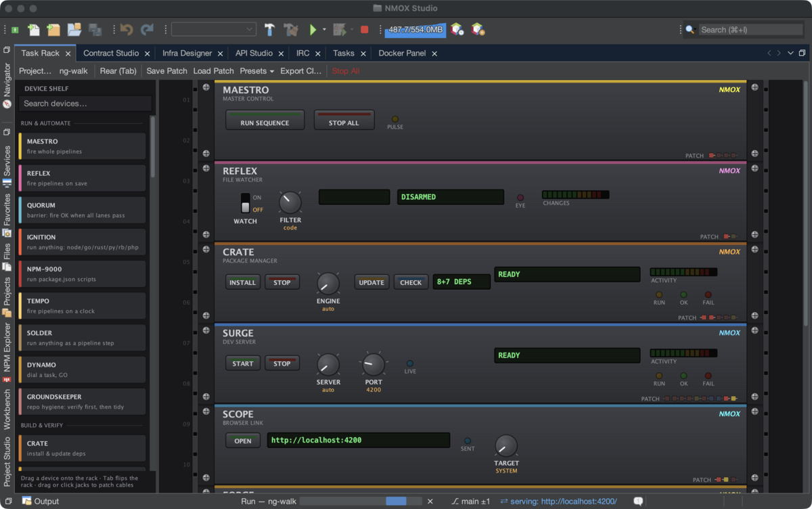Click the search magnifier icon
Viewport: 812px width, 509px height.
[x=690, y=30]
